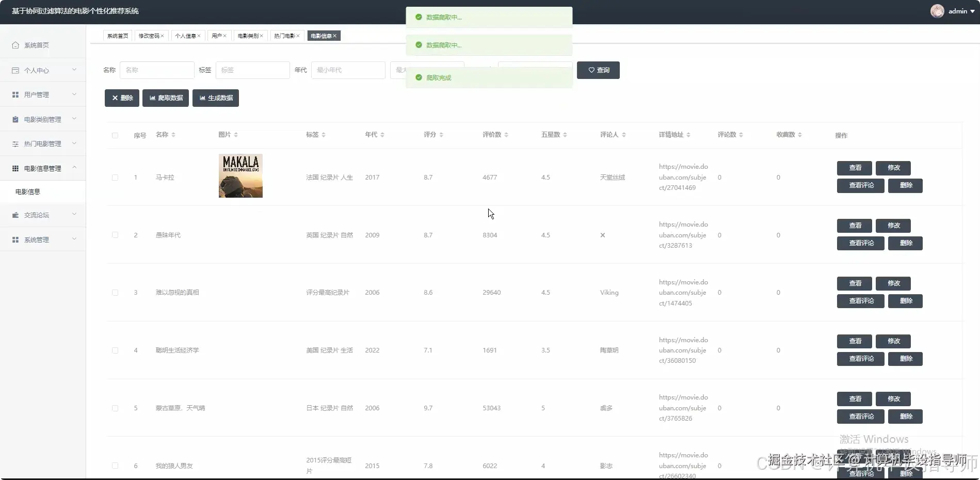980x480 pixels.
Task: Click the 爬取数据 button
Action: click(166, 98)
